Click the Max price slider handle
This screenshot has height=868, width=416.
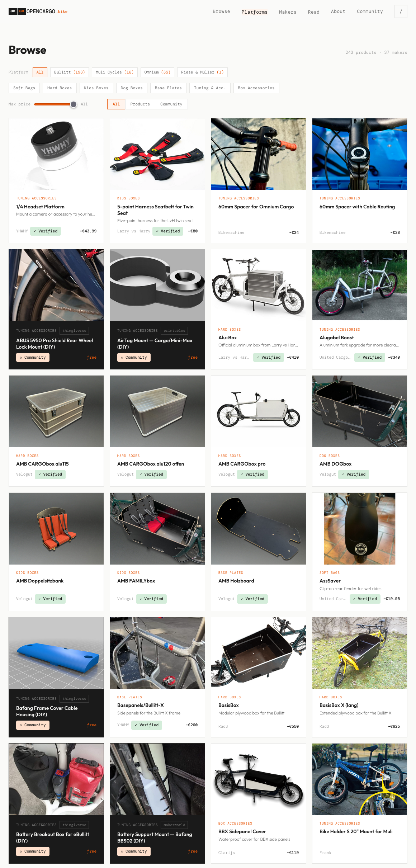click(x=74, y=104)
